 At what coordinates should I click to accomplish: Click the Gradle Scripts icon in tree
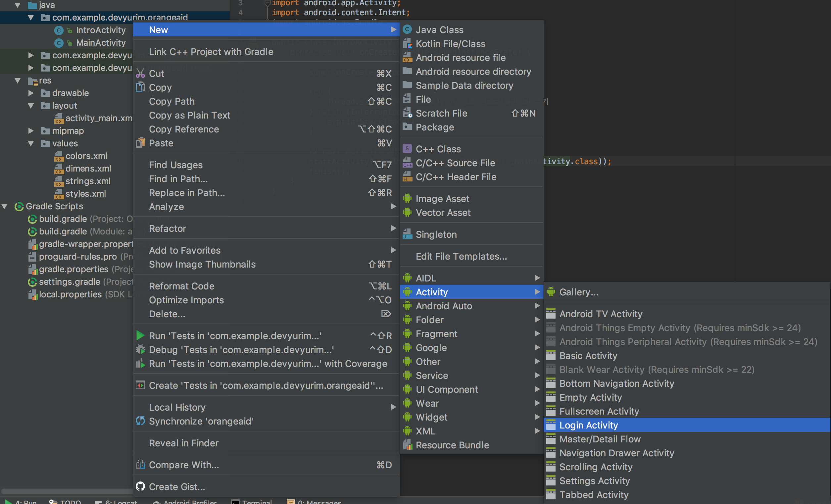[x=19, y=206]
